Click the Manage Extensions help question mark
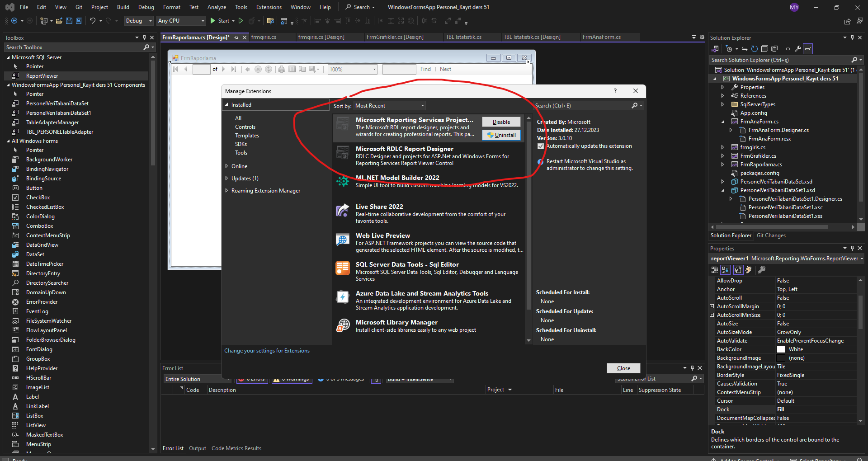 (615, 91)
